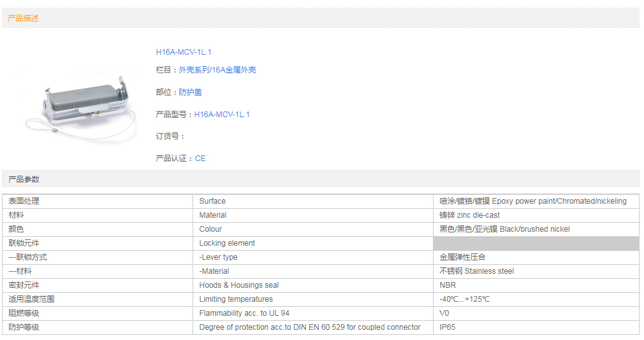Select the V0 flammability rating cell

pos(444,313)
